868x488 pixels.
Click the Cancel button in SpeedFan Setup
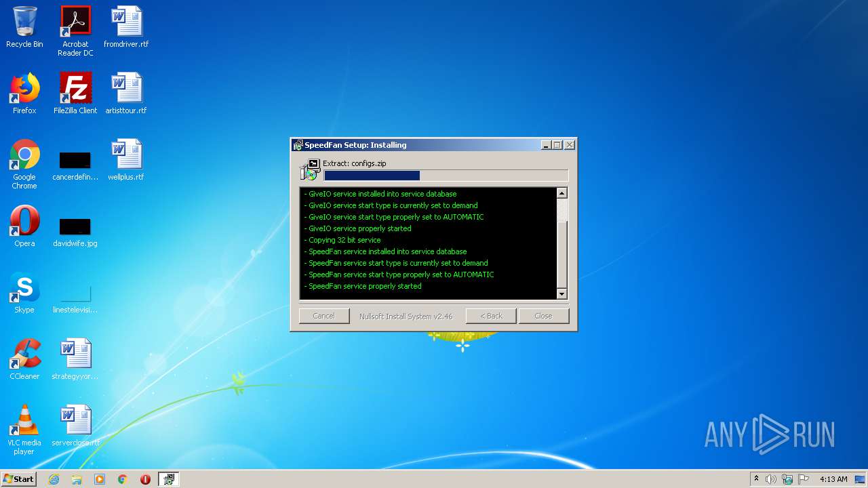click(323, 316)
